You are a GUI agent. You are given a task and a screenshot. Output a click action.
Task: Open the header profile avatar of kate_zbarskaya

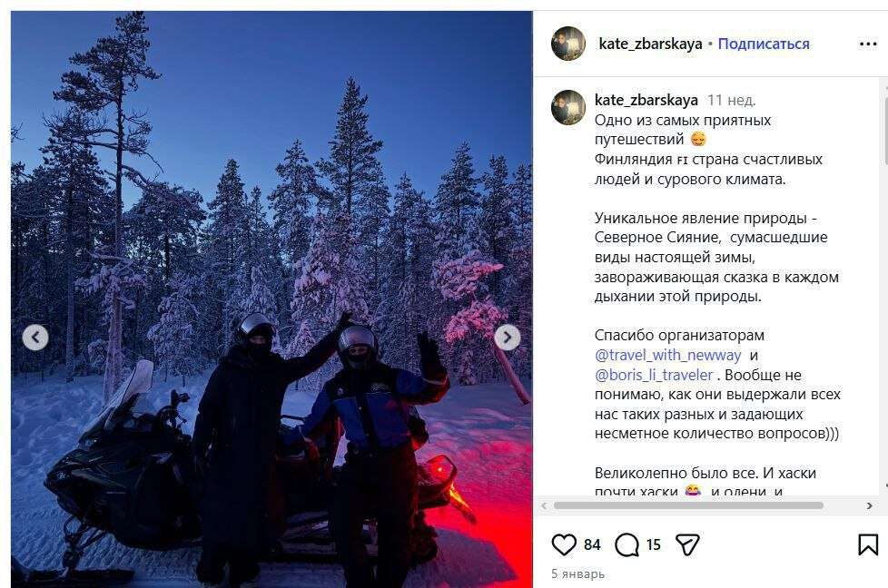point(568,44)
